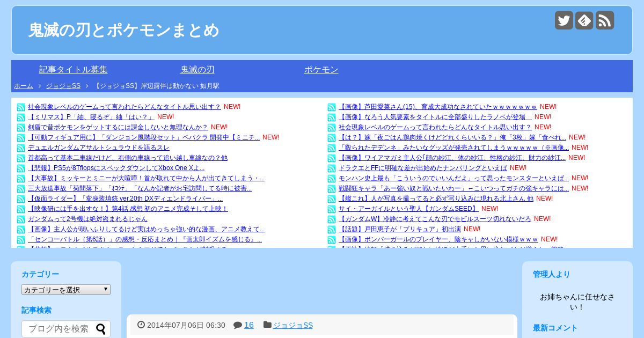Open 鬼滅の刃 menu item
The height and width of the screenshot is (338, 644).
tap(197, 70)
